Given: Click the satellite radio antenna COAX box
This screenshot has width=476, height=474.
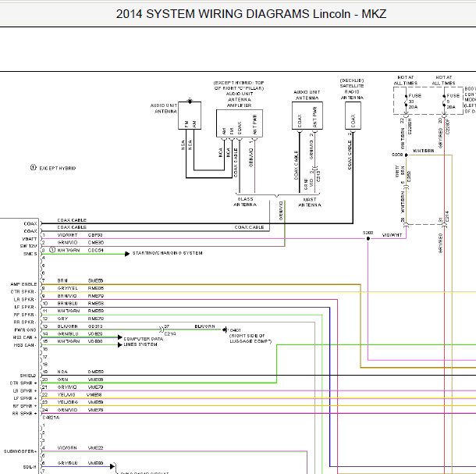Looking at the screenshot, I should 353,116.
